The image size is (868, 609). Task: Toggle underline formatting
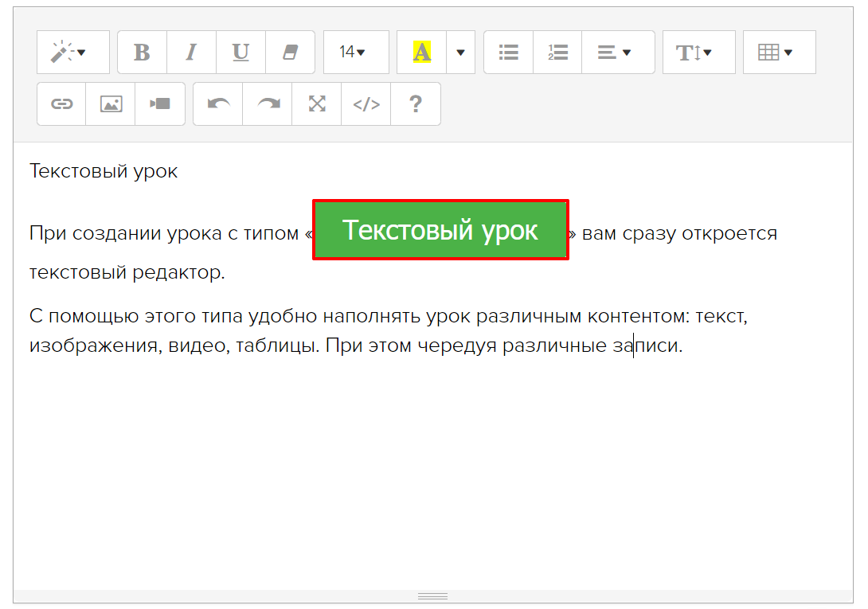click(x=240, y=53)
